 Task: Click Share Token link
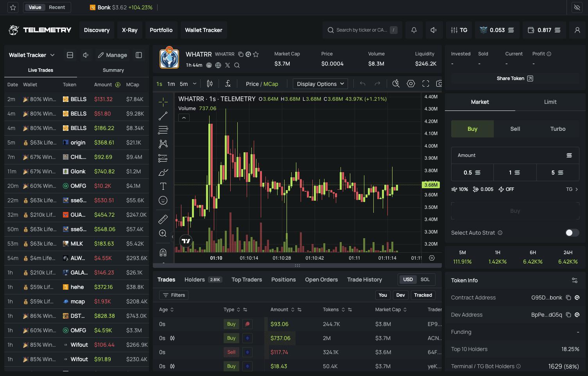coord(515,78)
